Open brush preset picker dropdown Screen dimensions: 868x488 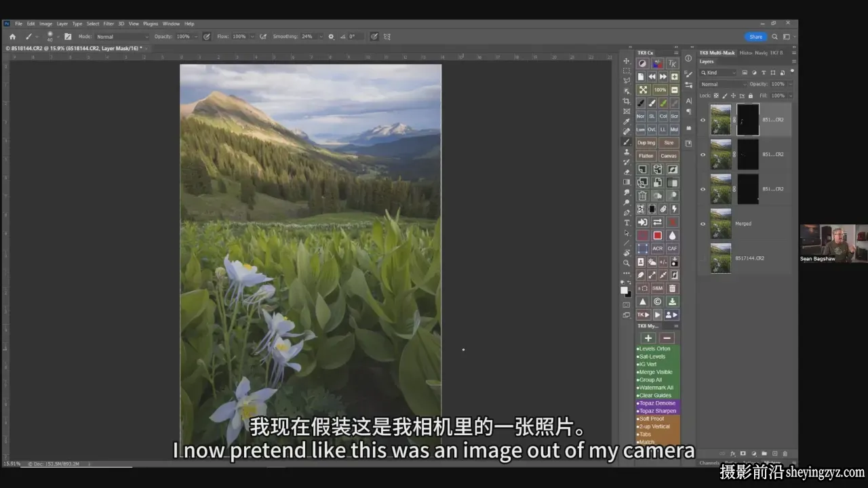pyautogui.click(x=58, y=37)
